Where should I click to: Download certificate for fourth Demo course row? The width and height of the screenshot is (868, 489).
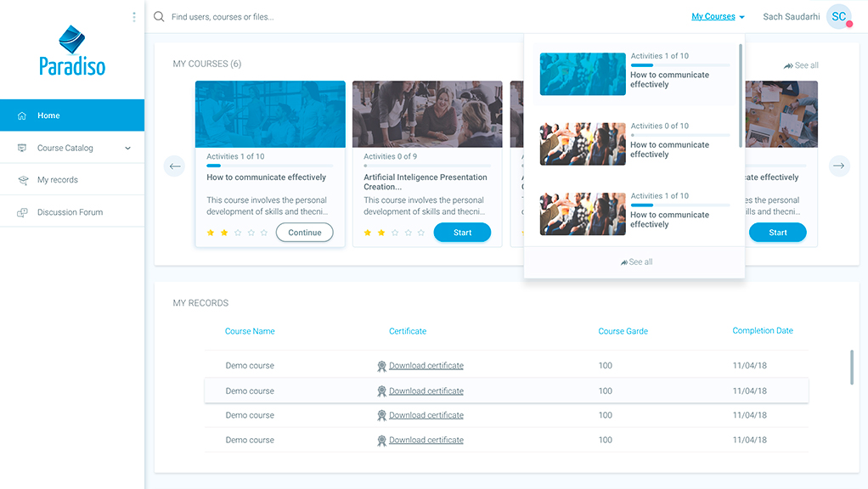pos(426,441)
